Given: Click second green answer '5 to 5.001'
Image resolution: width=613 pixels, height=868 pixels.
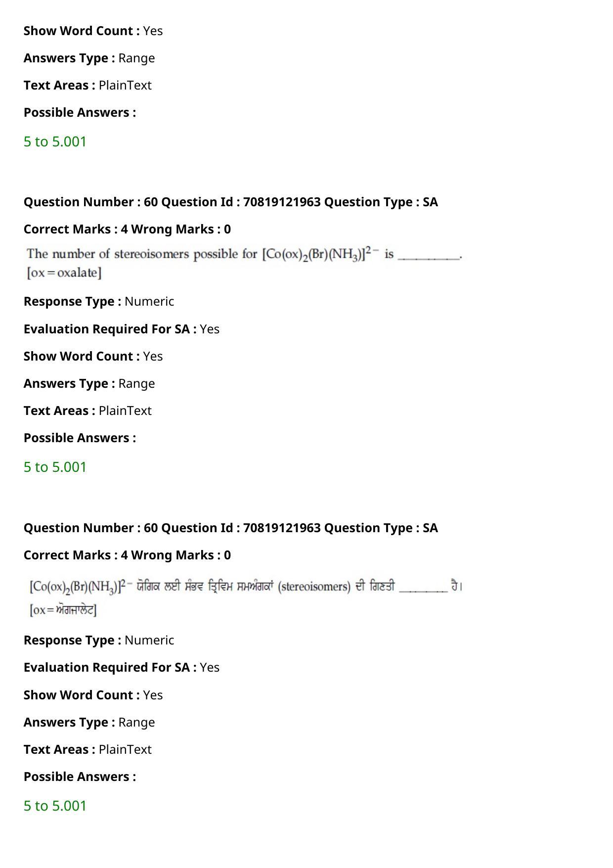Looking at the screenshot, I should coord(55,467).
